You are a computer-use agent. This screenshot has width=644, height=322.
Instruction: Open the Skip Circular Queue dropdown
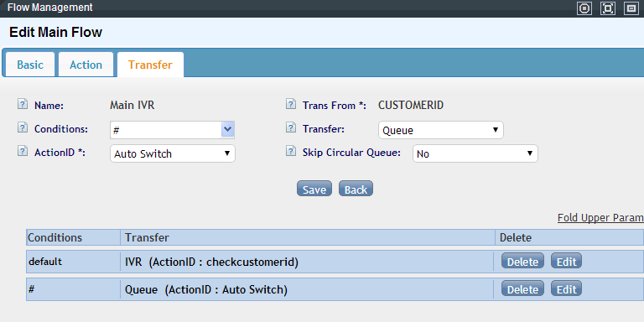coord(475,153)
